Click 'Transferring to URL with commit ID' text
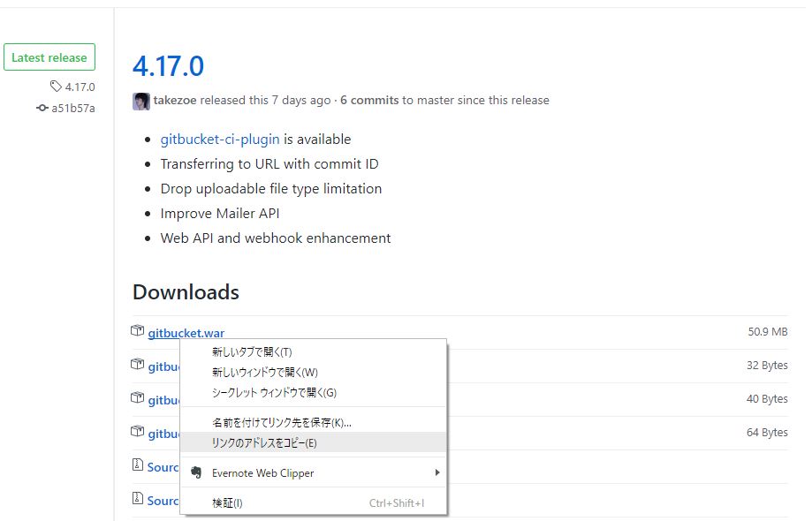 (269, 164)
